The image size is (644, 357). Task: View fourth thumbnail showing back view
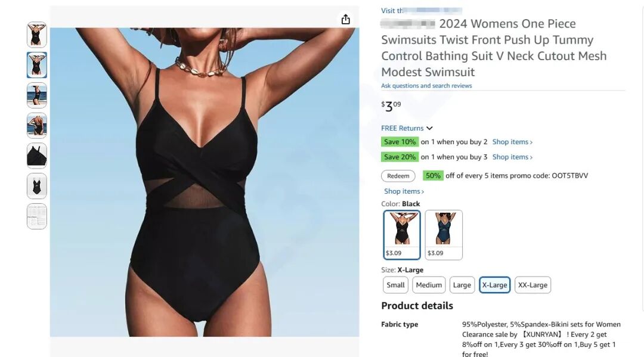pyautogui.click(x=37, y=126)
